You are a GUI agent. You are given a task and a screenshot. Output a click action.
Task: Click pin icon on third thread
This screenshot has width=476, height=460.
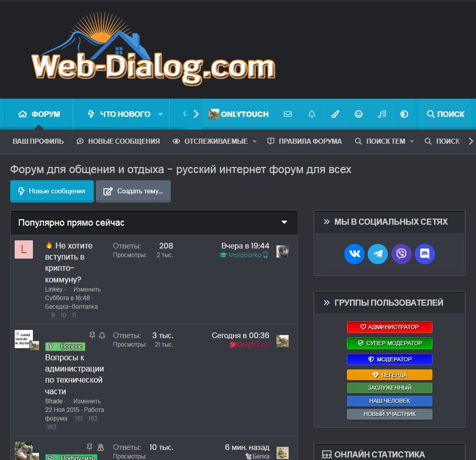[90, 447]
